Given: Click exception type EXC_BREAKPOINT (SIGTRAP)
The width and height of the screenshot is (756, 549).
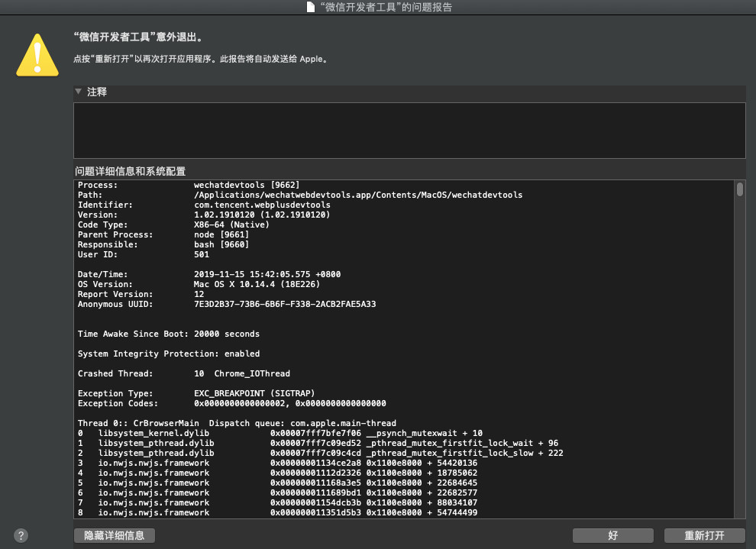Looking at the screenshot, I should [254, 393].
